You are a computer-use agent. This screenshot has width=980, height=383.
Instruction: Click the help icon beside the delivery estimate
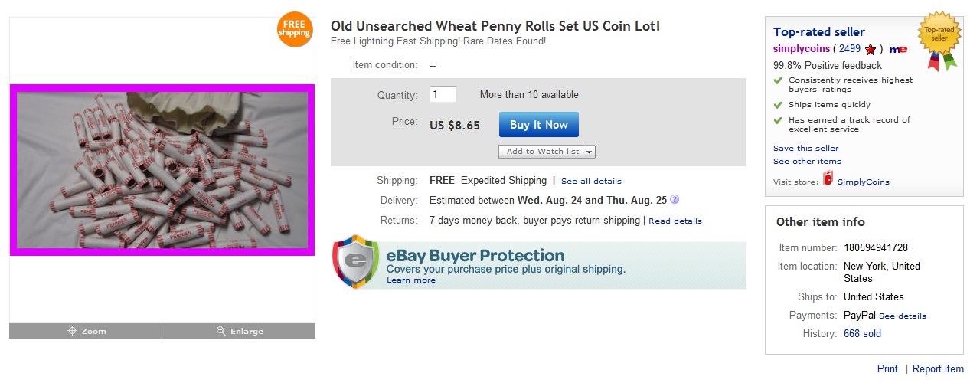coord(675,200)
